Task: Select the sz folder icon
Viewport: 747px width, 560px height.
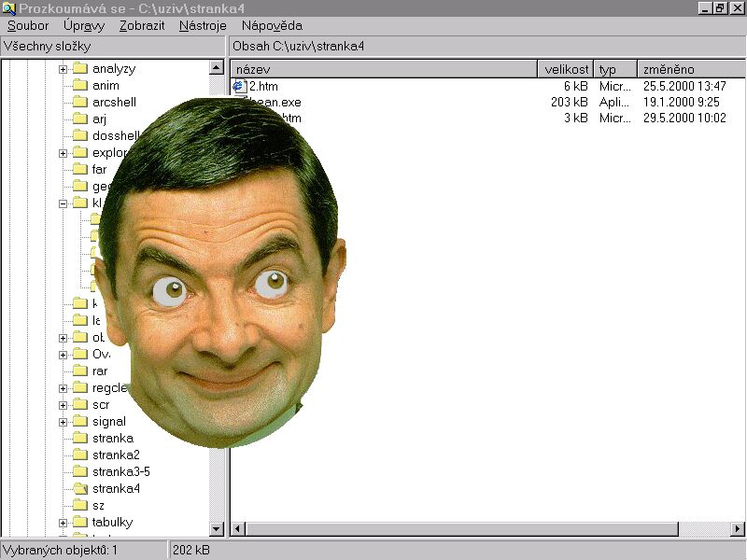Action: pos(79,506)
